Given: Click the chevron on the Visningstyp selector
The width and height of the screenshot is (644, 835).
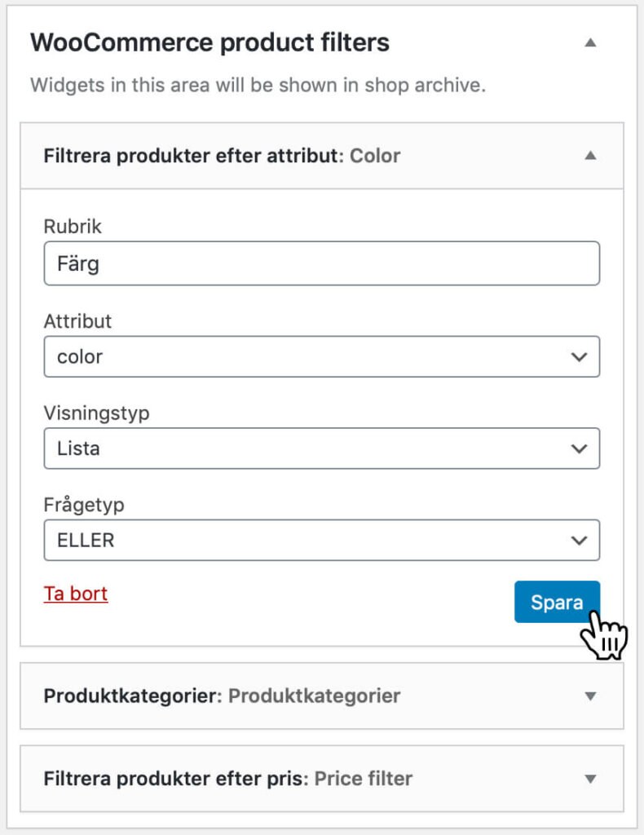Looking at the screenshot, I should click(579, 448).
